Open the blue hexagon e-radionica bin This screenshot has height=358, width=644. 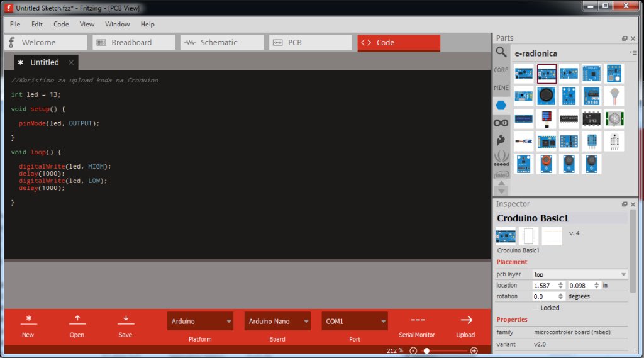(x=501, y=105)
